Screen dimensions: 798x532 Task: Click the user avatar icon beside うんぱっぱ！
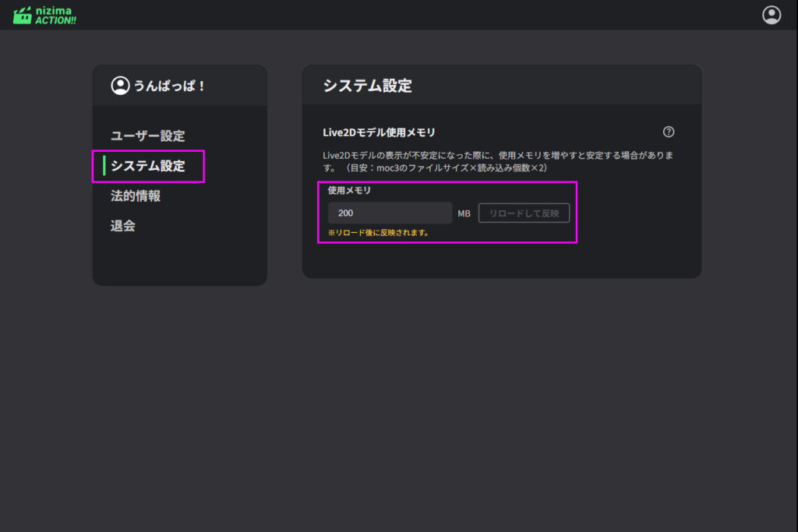coord(120,86)
